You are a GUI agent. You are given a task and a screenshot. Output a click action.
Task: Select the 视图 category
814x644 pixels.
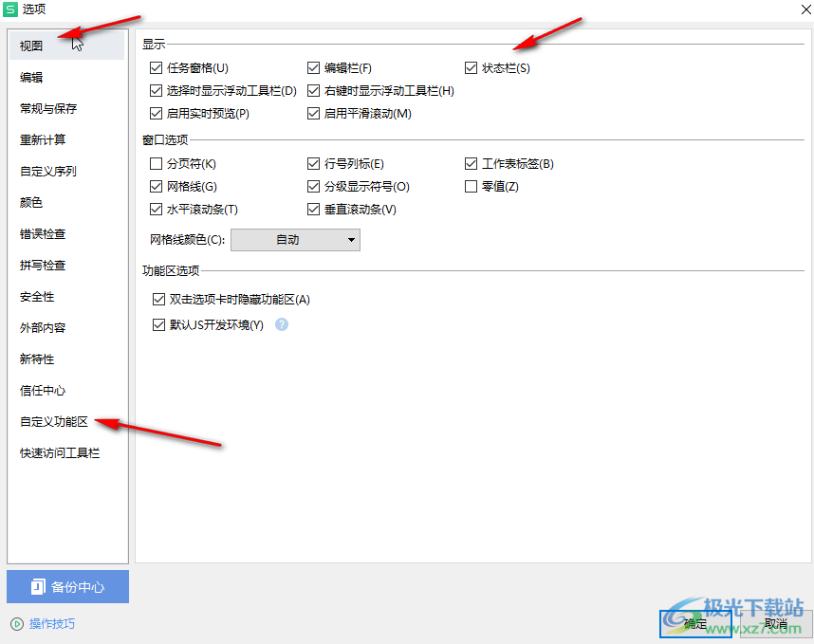click(67, 46)
